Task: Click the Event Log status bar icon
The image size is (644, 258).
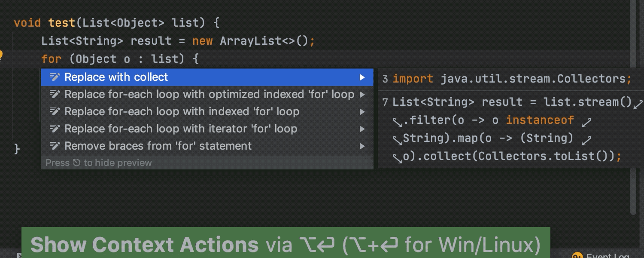Action: point(577,256)
